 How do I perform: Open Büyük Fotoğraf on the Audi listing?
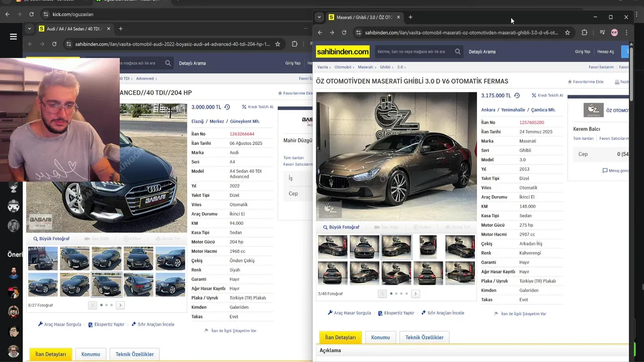click(51, 239)
